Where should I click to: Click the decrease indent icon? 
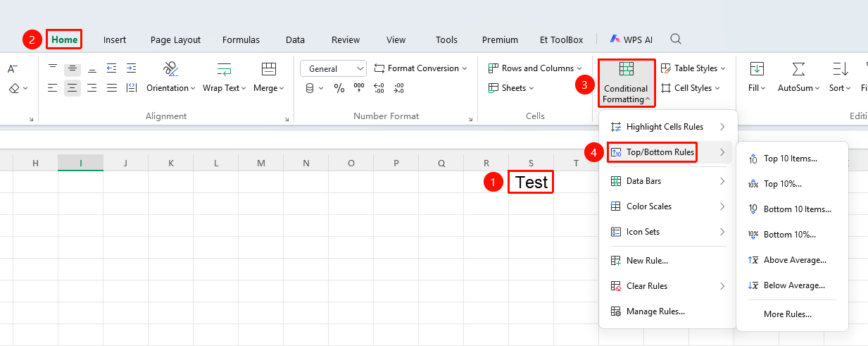click(x=112, y=68)
